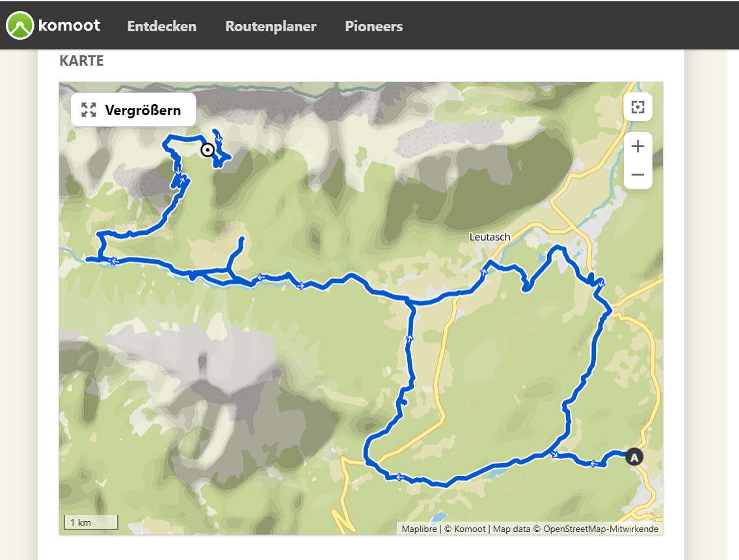Zoom out with the minus button
This screenshot has width=739, height=560.
click(638, 175)
